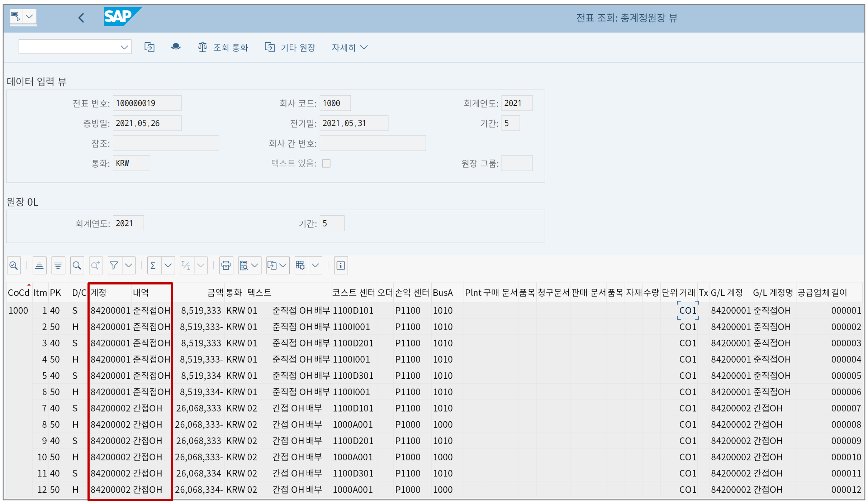The width and height of the screenshot is (868, 503).
Task: Open the export dropdown in grid toolbar
Action: (x=283, y=265)
